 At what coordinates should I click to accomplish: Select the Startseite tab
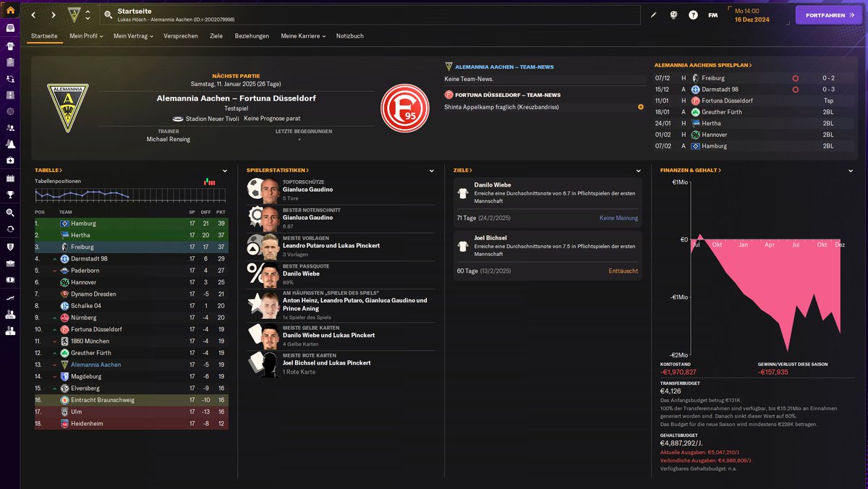coord(45,35)
